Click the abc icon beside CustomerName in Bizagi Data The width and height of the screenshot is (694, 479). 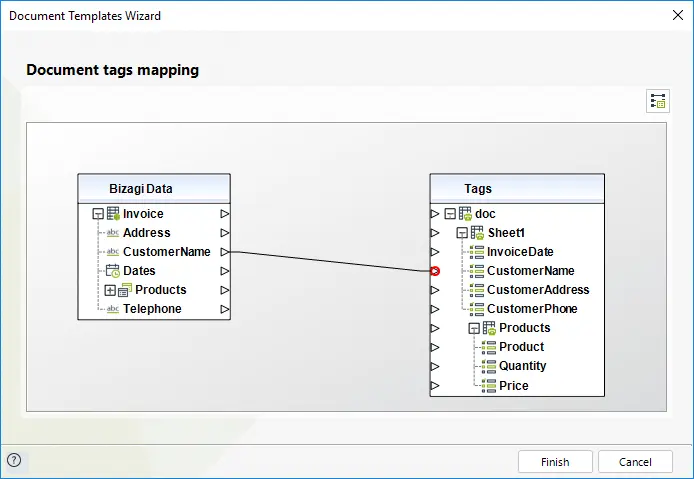[113, 252]
